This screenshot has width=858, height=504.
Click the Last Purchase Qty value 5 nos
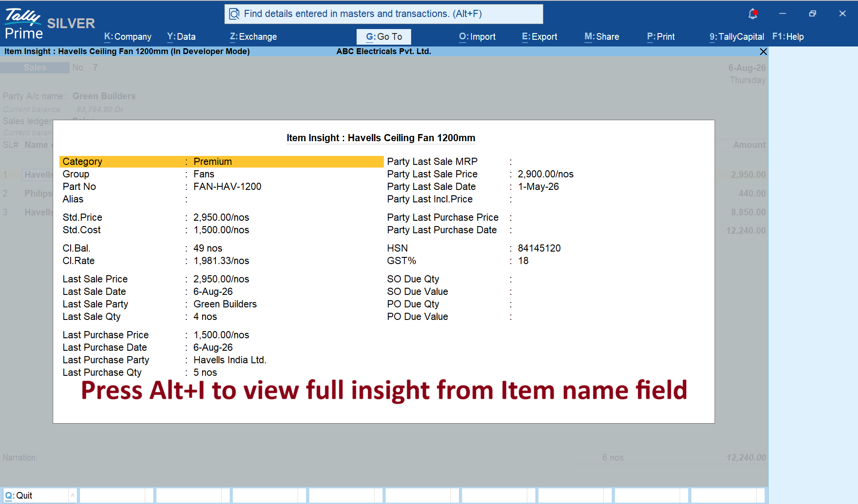(205, 373)
